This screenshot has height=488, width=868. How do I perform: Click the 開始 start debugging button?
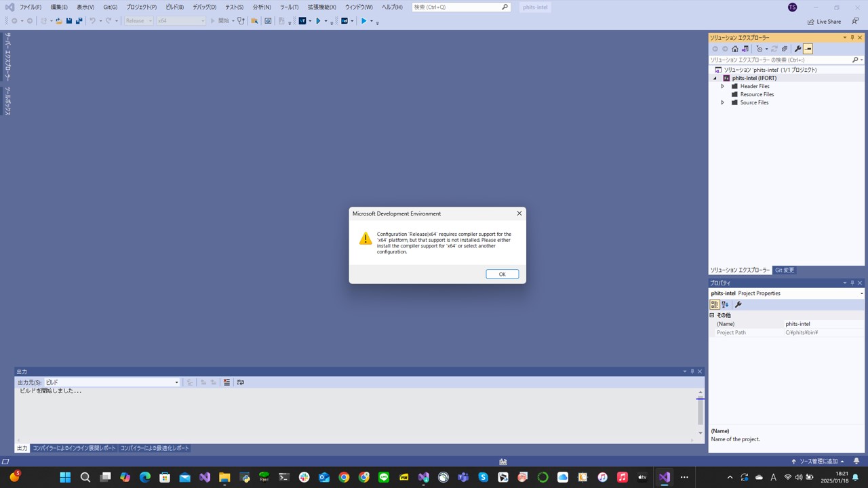click(220, 21)
